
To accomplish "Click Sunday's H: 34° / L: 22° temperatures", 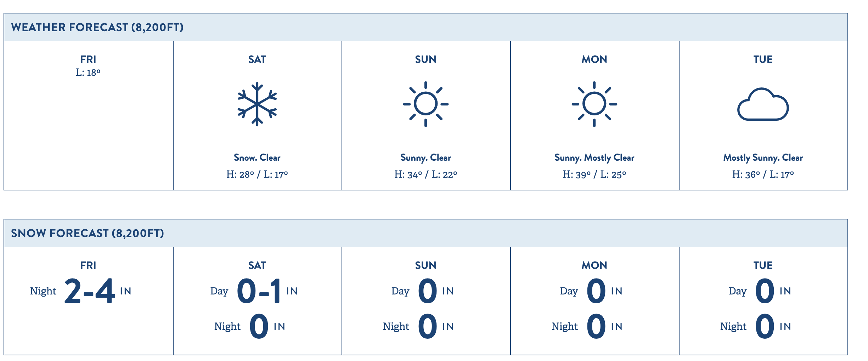I will (x=425, y=174).
